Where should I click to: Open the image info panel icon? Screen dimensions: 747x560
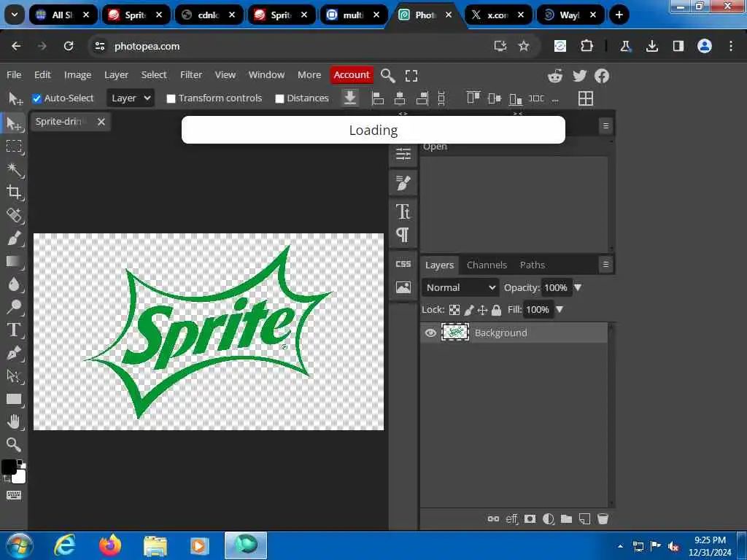tap(403, 287)
